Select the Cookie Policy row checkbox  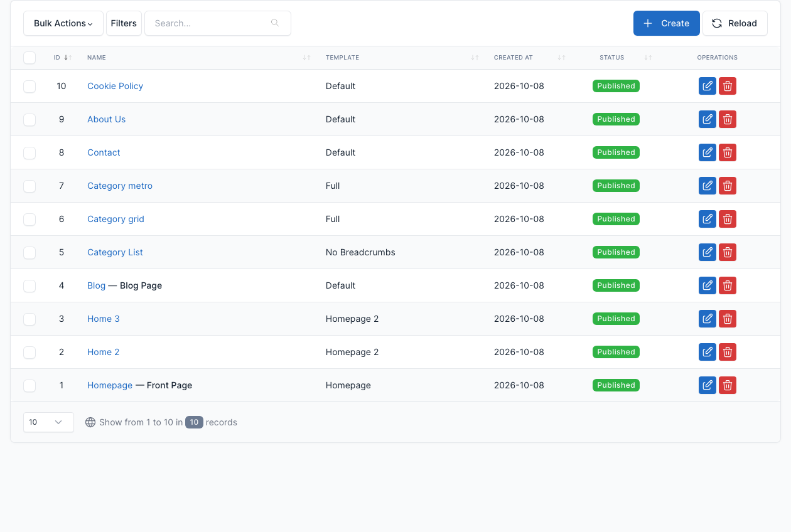30,87
